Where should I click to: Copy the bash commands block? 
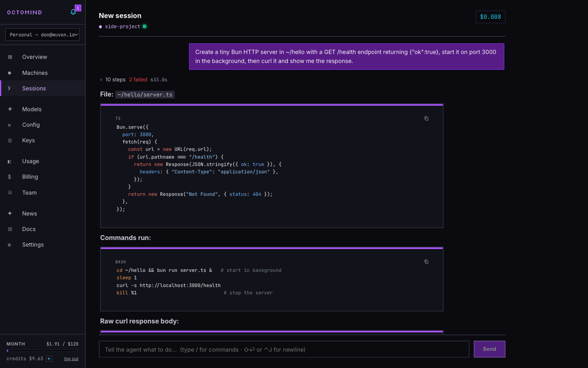426,262
